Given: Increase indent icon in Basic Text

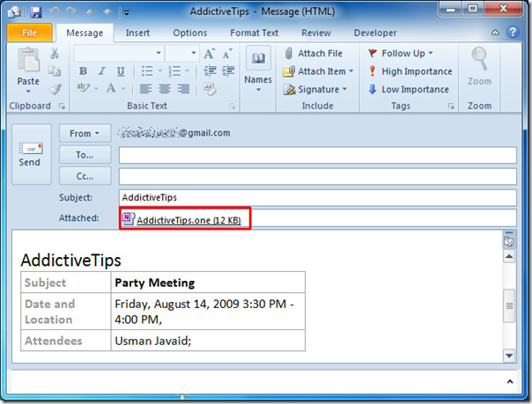Looking at the screenshot, I should (x=228, y=70).
